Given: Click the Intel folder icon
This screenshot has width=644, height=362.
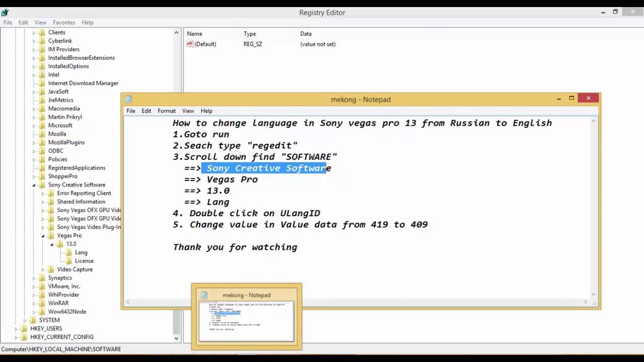Looking at the screenshot, I should pos(42,75).
